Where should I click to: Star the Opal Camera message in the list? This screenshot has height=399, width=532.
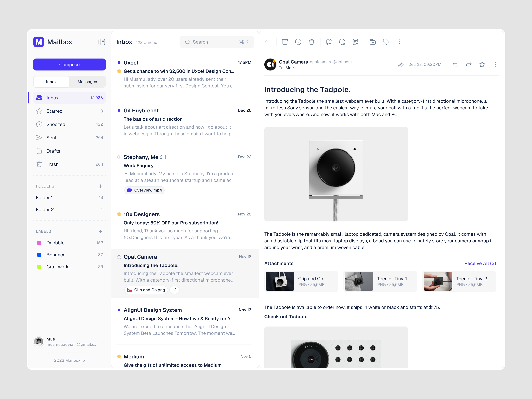point(119,257)
